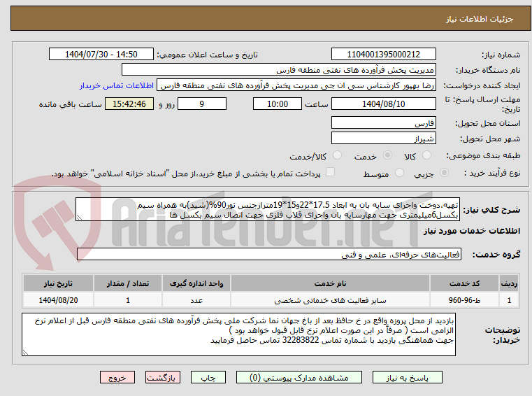Image resolution: width=532 pixels, height=396 pixels.
Task: Click the نام دستگاه خریدار field
Action: point(278,70)
